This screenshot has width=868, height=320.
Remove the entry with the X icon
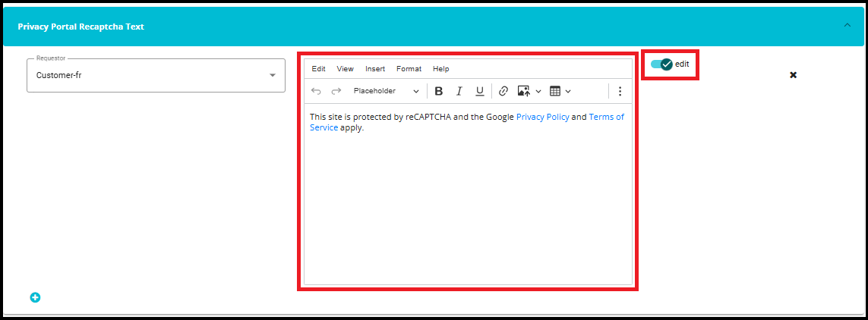click(793, 75)
